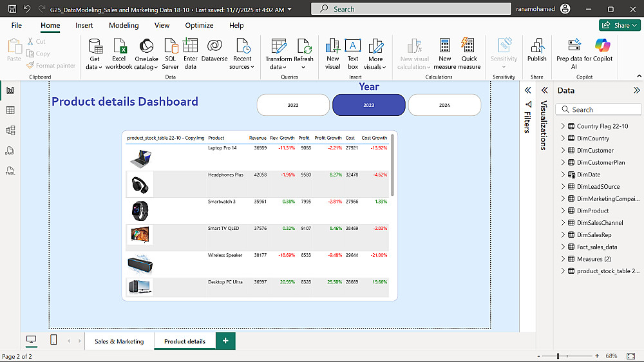This screenshot has height=362, width=644.
Task: Collapse the Data pane
Action: tap(636, 90)
